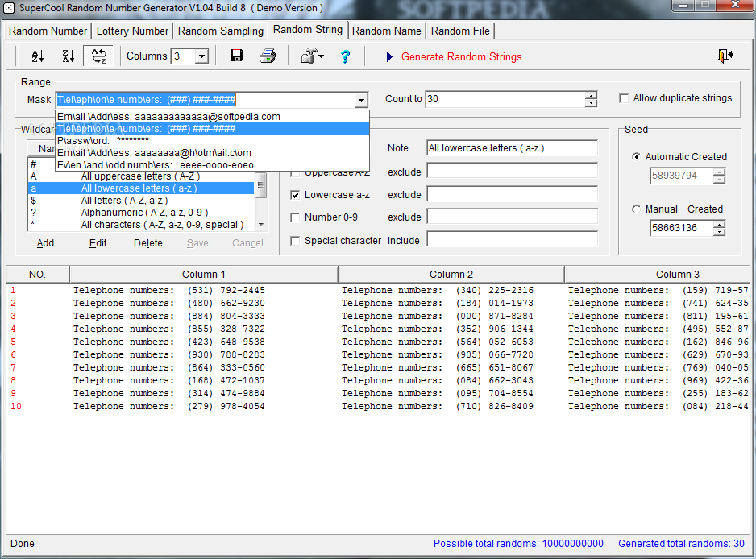Screen dimensions: 756x559
Task: Click Lowercase exclude input field
Action: pyautogui.click(x=512, y=194)
